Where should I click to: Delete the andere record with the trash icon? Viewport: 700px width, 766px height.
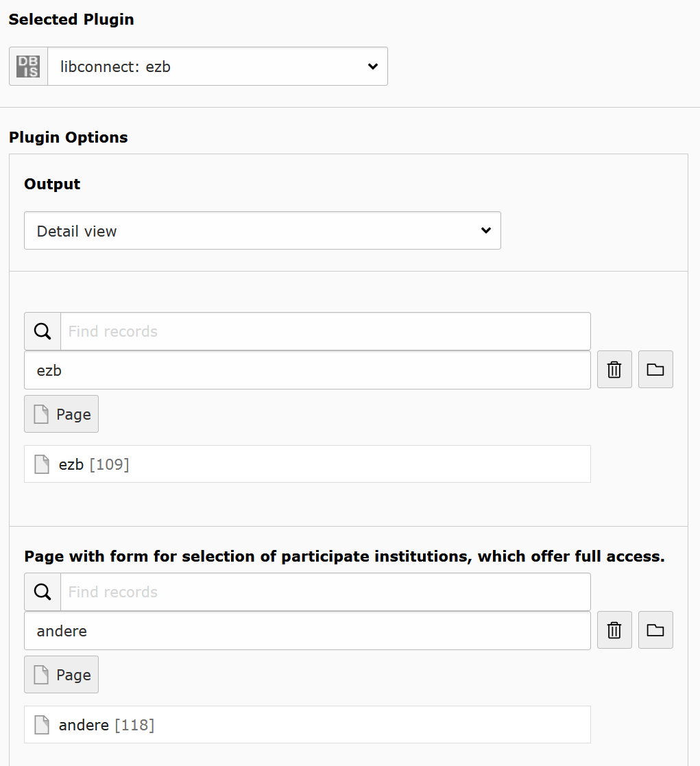(x=614, y=630)
